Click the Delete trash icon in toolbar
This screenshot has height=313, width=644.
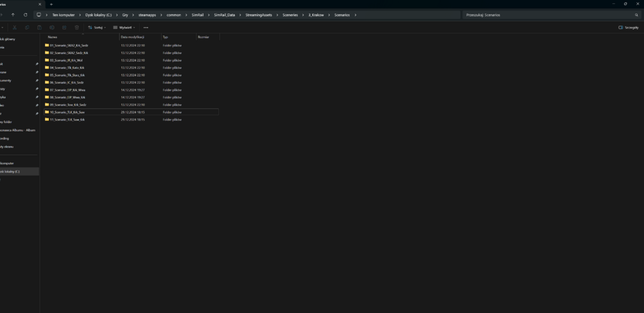point(77,28)
